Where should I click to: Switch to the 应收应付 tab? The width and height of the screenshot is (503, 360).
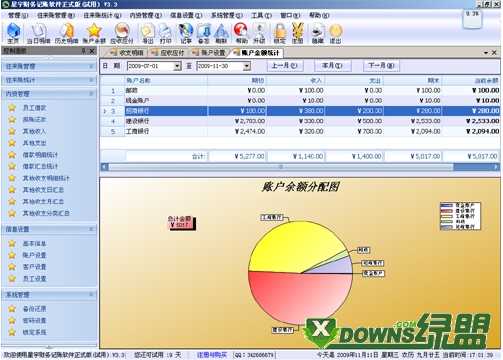pos(168,53)
